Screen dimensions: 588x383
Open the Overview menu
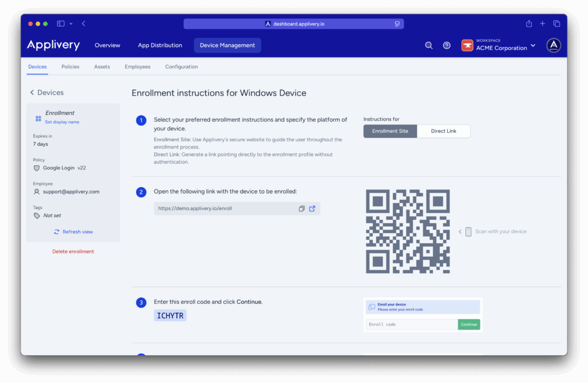click(x=107, y=45)
